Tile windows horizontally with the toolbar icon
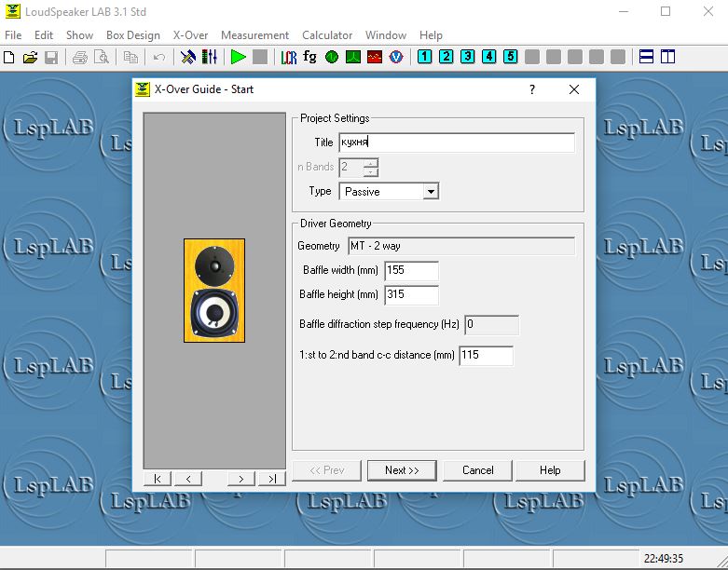Screen dimensions: 728x570 [x=646, y=57]
